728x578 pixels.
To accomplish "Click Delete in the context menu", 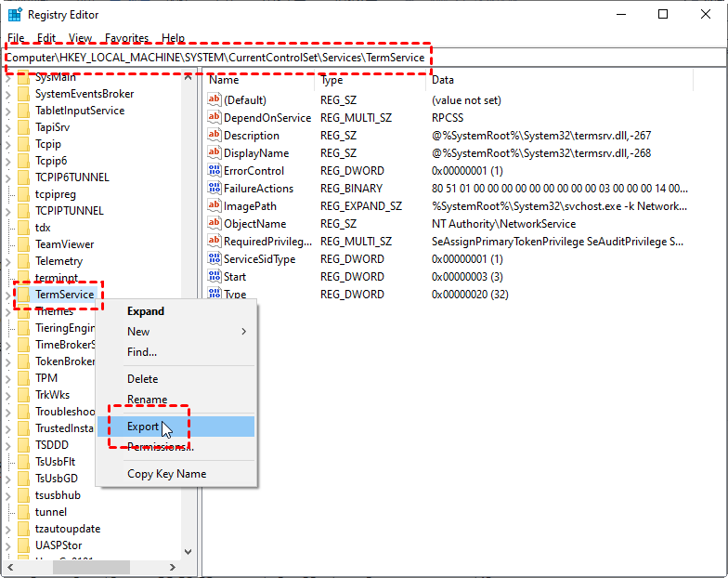I will [x=142, y=379].
